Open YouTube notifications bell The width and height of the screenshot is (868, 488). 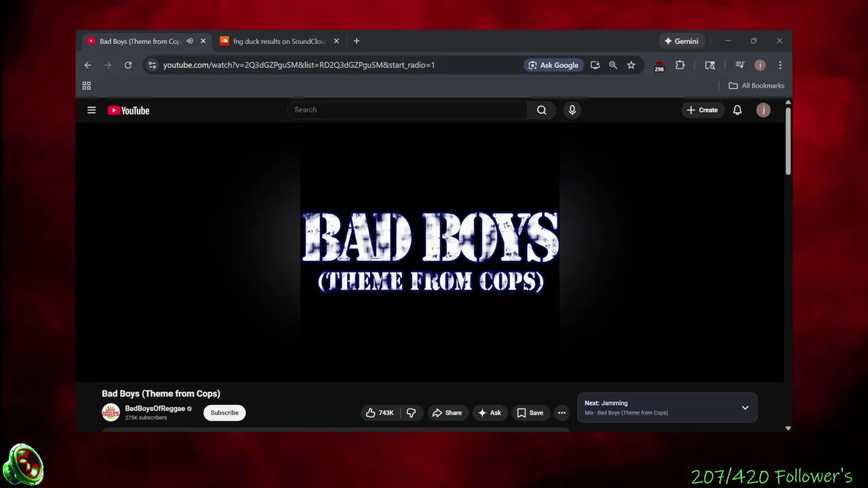[737, 110]
